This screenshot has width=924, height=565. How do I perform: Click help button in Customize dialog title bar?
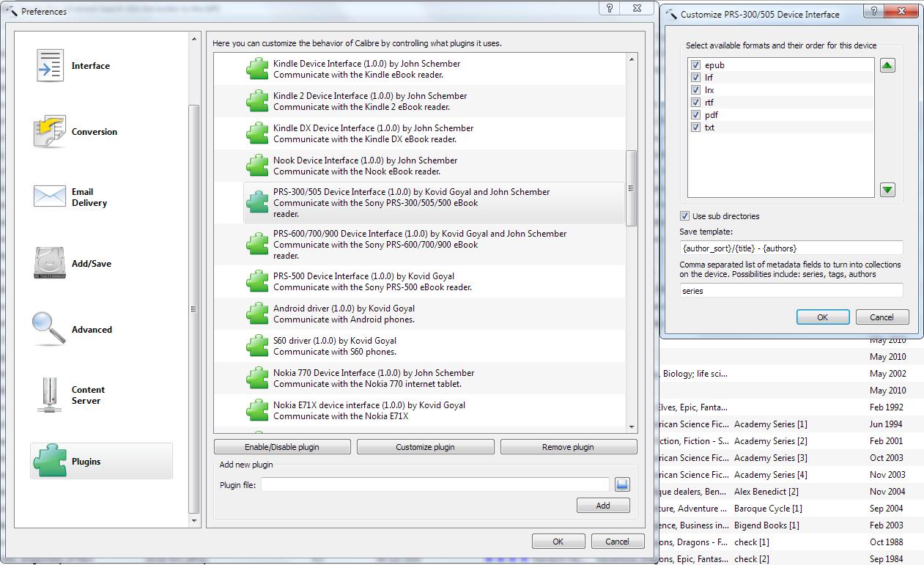(873, 12)
